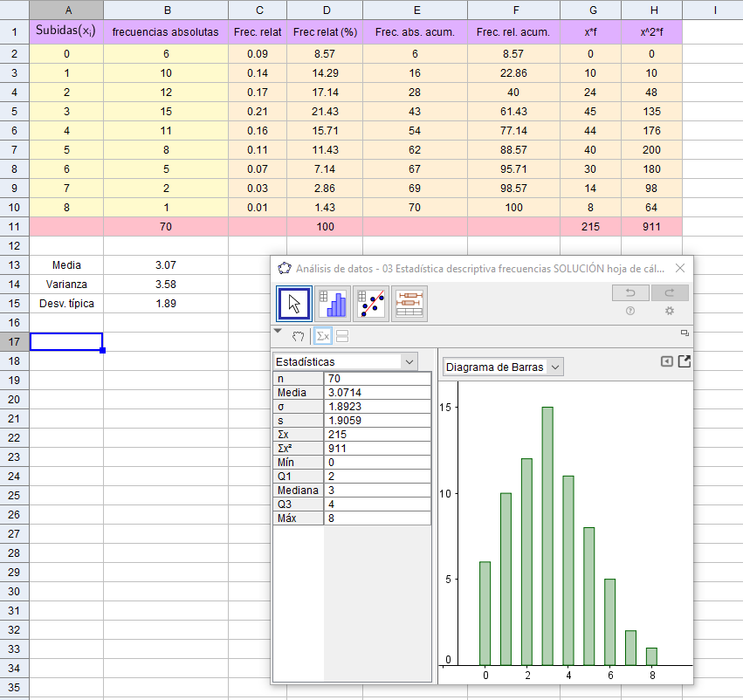Click the redo arrow button
The image size is (743, 700).
670,293
